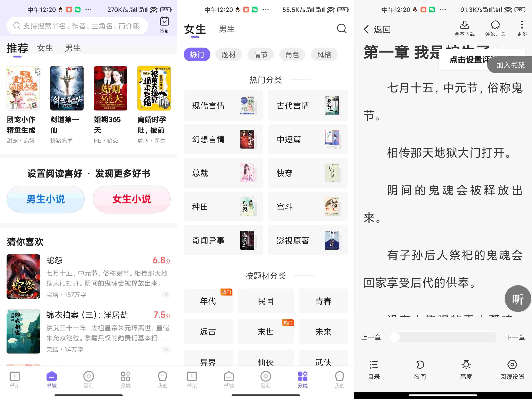Viewport: 532px width, 399px height.
Task: Switch to the 推荐 tab
Action: [x=17, y=48]
